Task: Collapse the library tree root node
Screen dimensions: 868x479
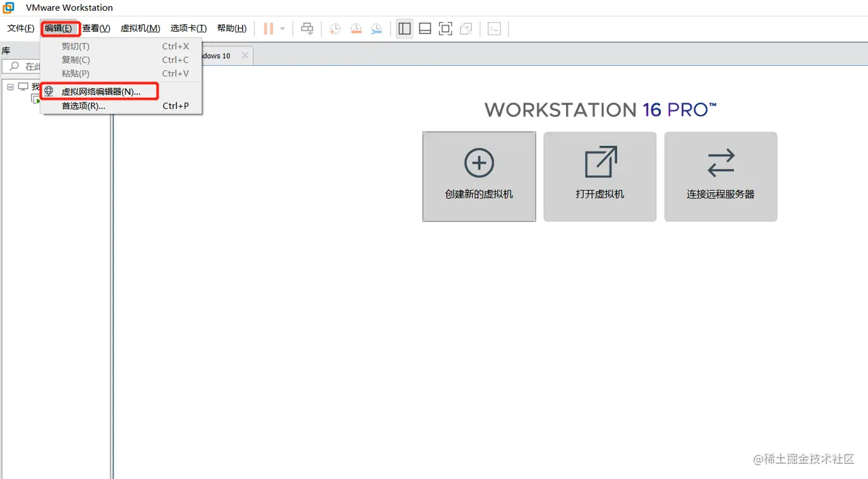Action: click(x=10, y=87)
